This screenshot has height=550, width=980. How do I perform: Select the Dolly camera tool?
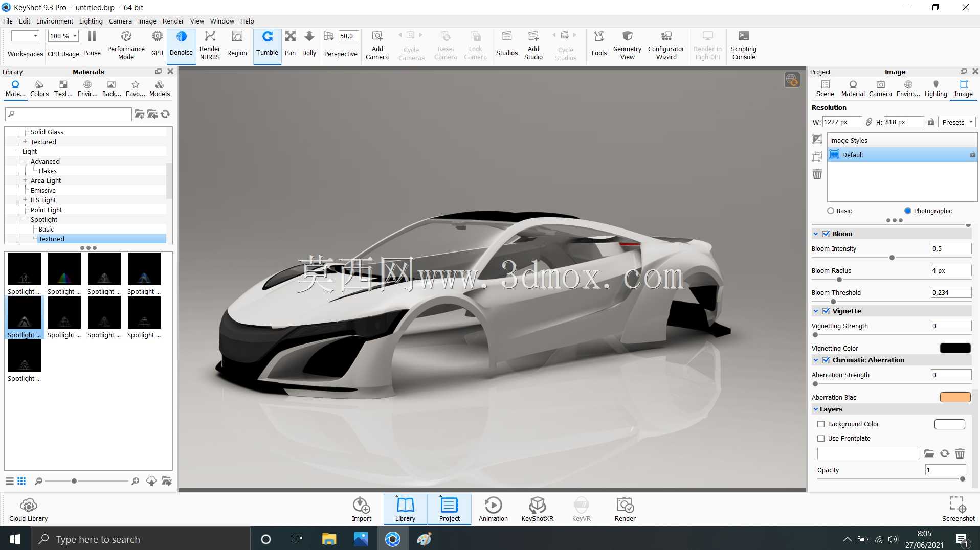[309, 43]
